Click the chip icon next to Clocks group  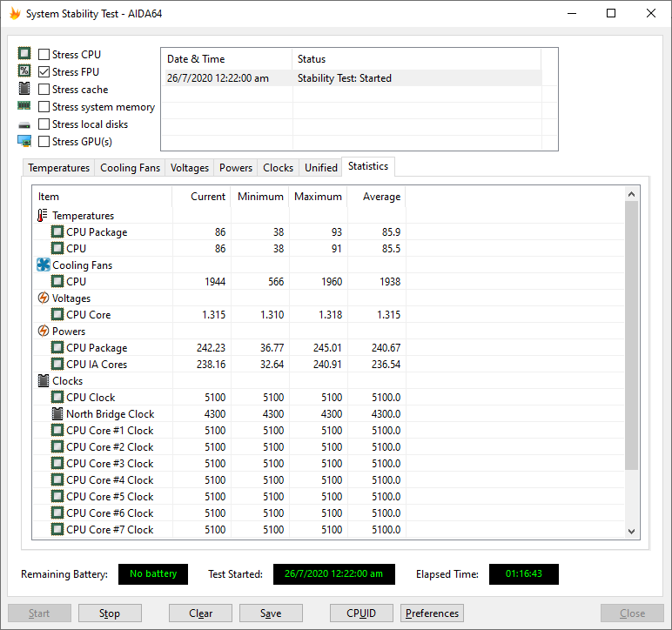44,380
